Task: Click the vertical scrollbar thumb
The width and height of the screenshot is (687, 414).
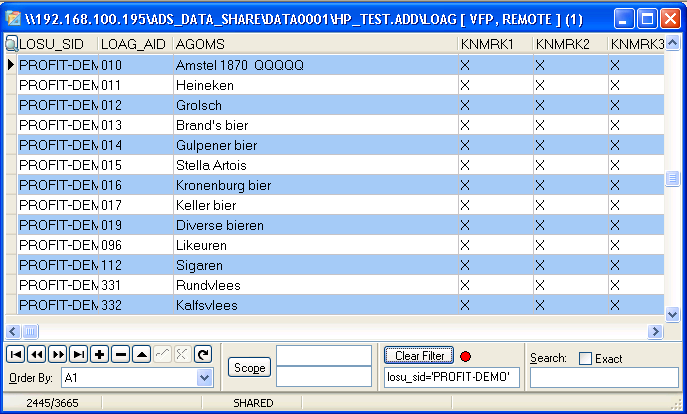Action: [x=673, y=178]
